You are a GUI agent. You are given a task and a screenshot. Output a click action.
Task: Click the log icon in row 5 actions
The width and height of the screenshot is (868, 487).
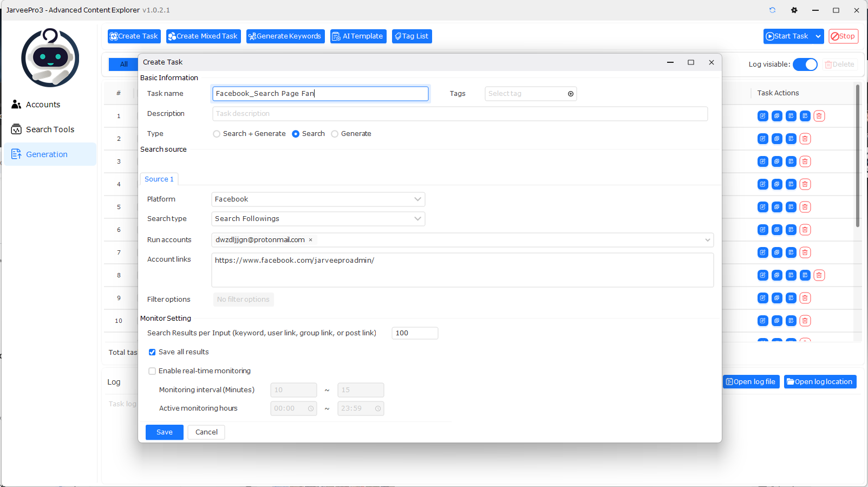pos(791,207)
